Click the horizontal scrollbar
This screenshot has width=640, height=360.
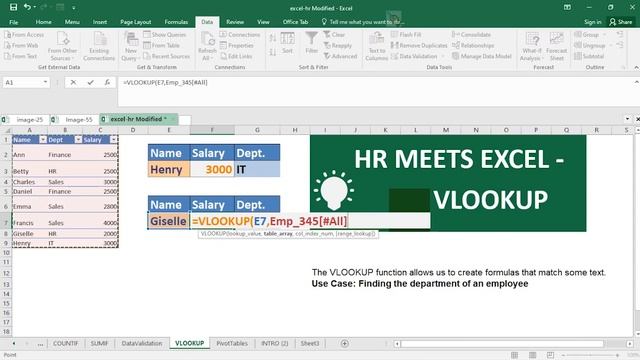[502, 344]
